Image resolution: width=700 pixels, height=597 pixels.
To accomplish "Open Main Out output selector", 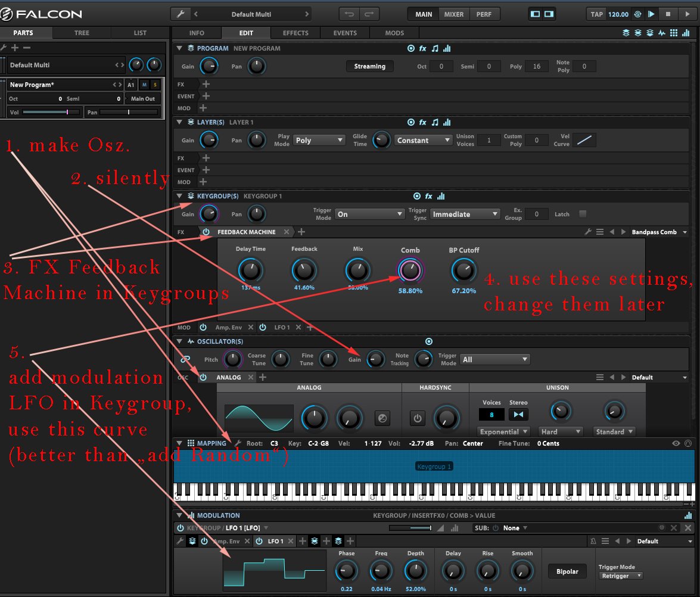I will 143,99.
